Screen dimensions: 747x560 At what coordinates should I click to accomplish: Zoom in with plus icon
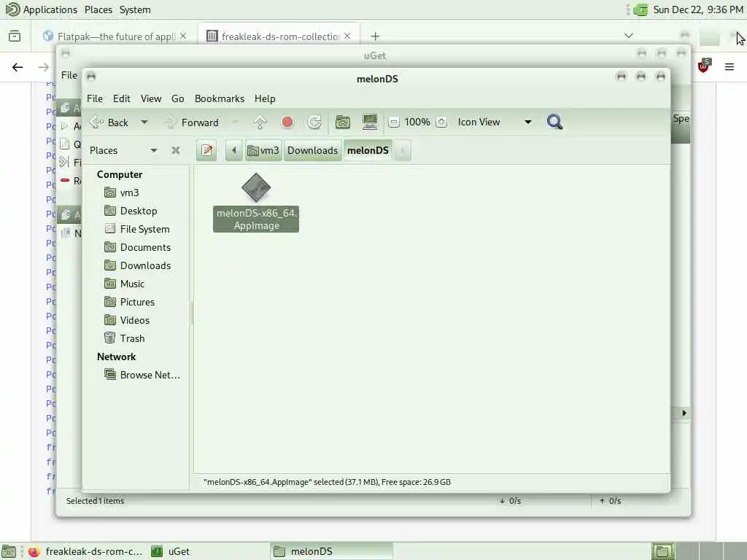[x=441, y=122]
